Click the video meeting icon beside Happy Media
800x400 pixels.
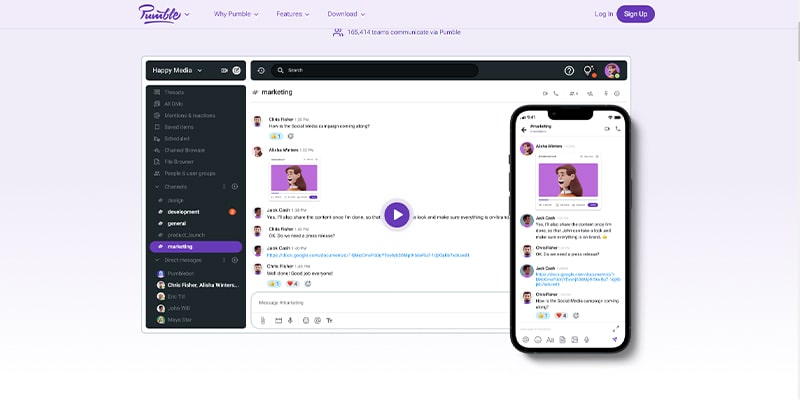[224, 70]
